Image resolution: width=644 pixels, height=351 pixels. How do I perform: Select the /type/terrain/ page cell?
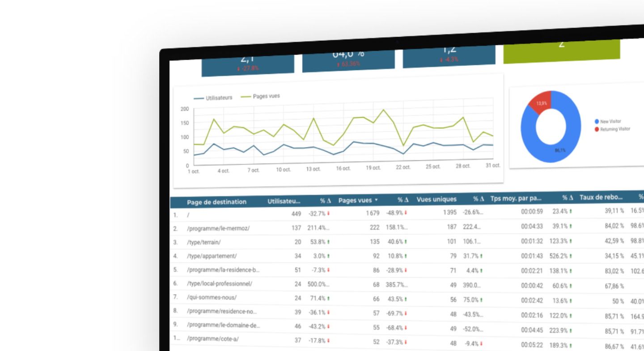click(x=204, y=242)
